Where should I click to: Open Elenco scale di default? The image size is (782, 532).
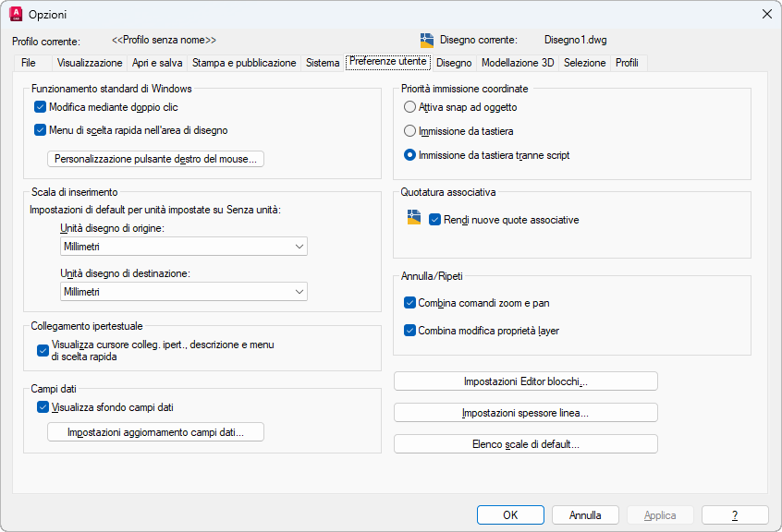coord(525,444)
